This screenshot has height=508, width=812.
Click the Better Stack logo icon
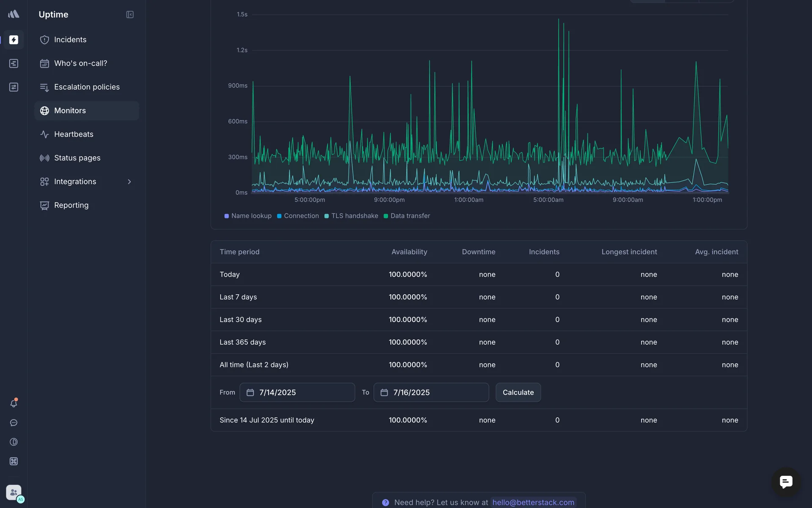tap(14, 14)
